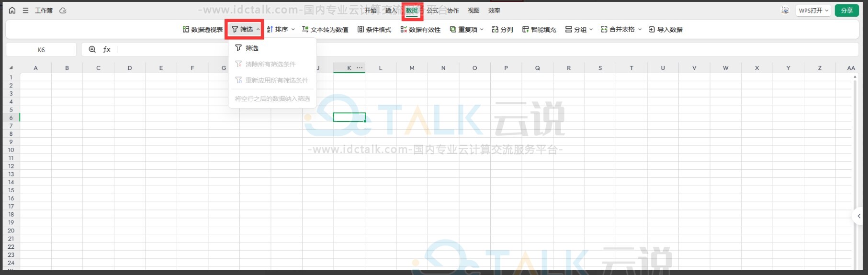Screen dimensions: 868x275
Task: Open 数据有效性 data validation
Action: pos(420,29)
